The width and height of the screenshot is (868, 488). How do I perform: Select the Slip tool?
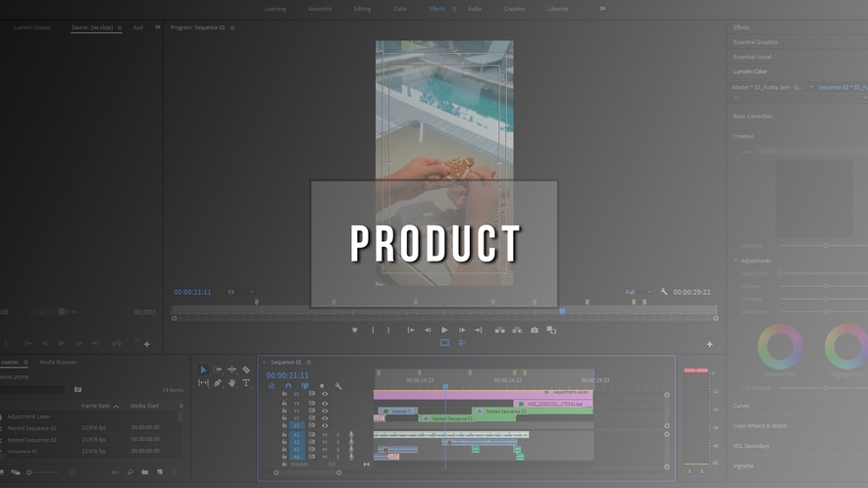(x=203, y=383)
